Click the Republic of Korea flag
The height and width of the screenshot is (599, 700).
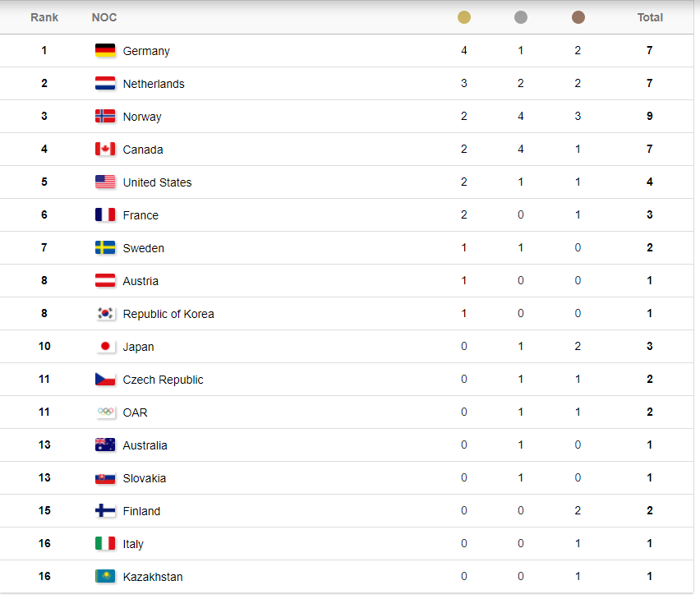coord(105,314)
